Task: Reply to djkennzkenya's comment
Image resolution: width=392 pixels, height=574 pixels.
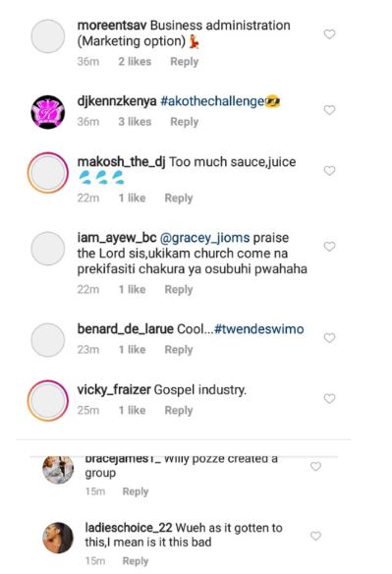Action: click(185, 122)
